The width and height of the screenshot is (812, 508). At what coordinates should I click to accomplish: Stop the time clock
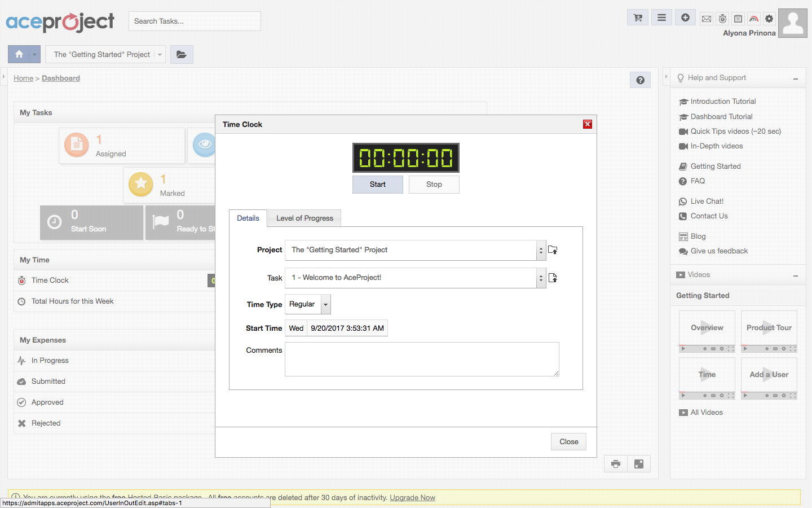(434, 185)
